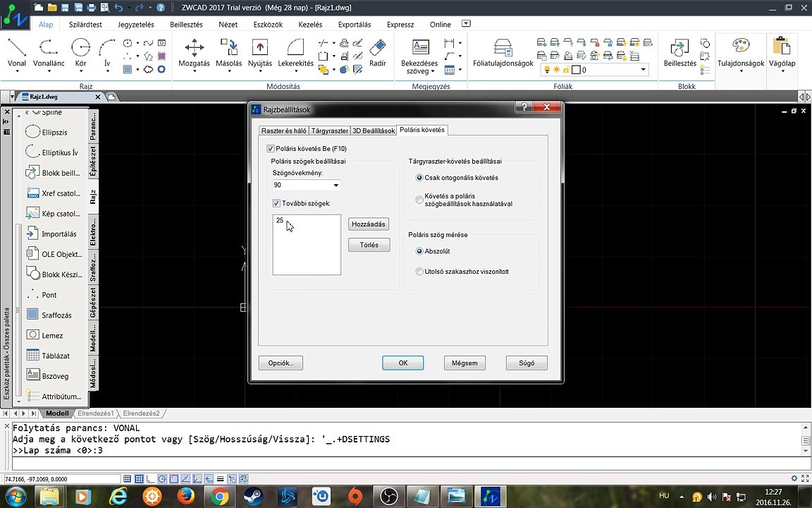Select Követés a poláris szögbeállítások használatával
The height and width of the screenshot is (508, 812).
(419, 200)
